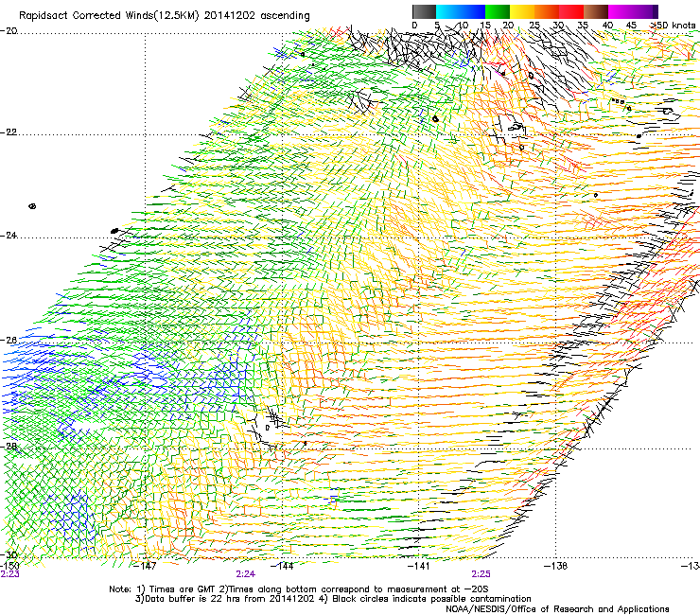
Task: Click the blue 5-15 knots legend segment
Action: click(461, 11)
